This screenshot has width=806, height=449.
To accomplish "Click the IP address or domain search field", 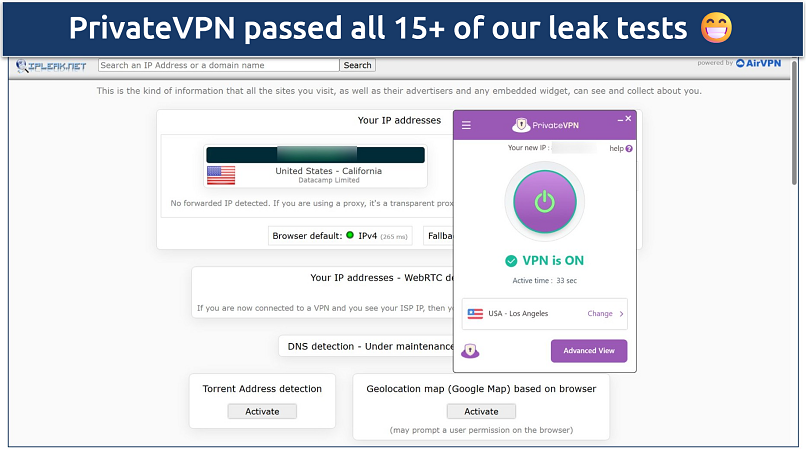I will (219, 65).
